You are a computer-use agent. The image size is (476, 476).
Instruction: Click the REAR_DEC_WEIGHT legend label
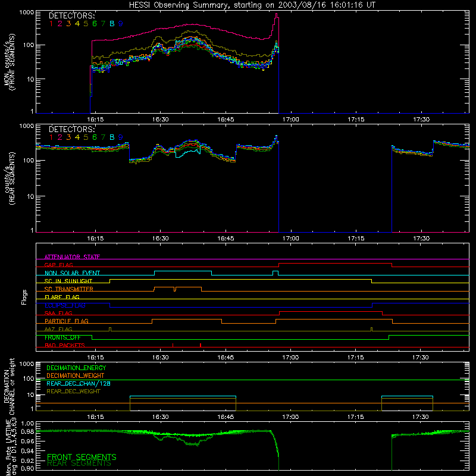(x=73, y=392)
